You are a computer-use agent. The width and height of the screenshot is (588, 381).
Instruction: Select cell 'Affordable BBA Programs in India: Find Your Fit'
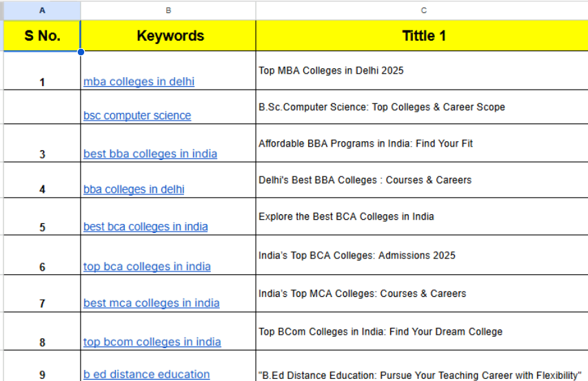click(422, 143)
